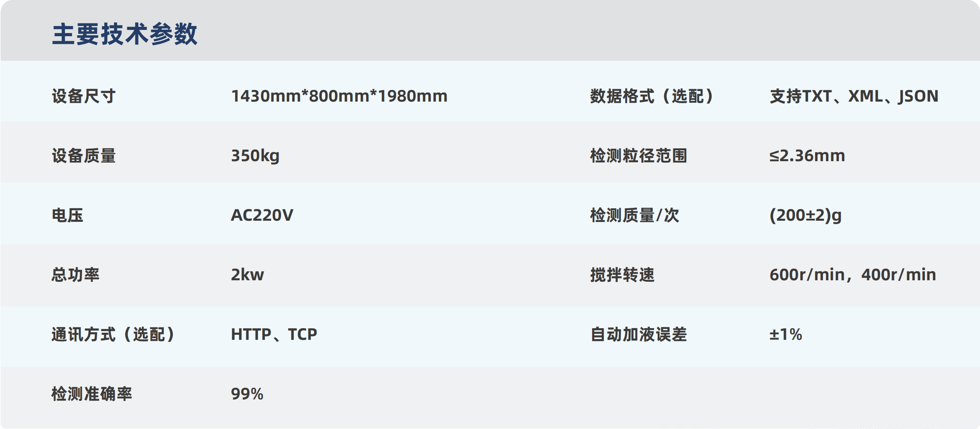Select the 总功率 label

tap(75, 274)
